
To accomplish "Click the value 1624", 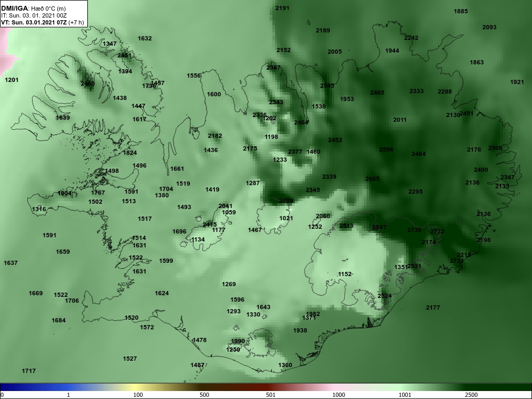I will point(162,293).
